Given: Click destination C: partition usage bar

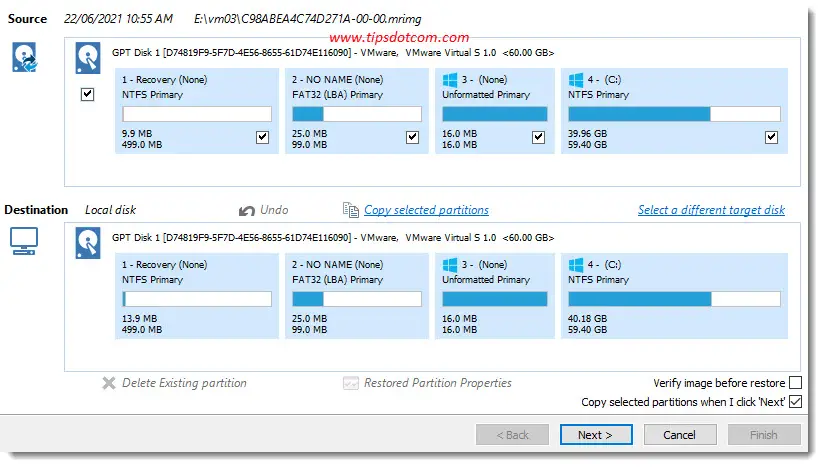Looking at the screenshot, I should tap(674, 299).
